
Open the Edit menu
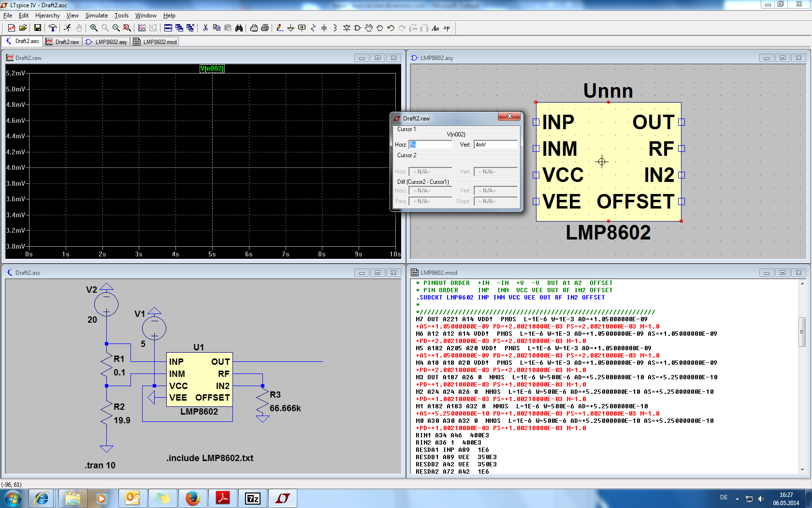coord(24,15)
